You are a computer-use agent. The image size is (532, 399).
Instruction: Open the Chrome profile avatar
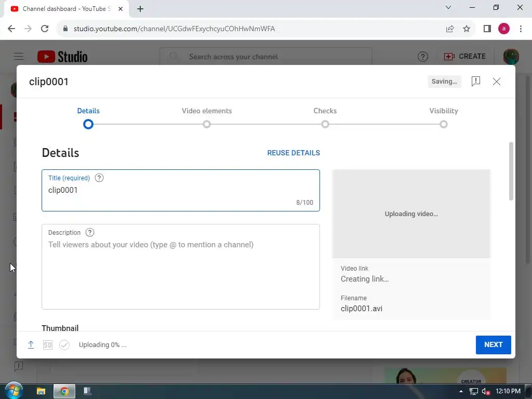504,29
